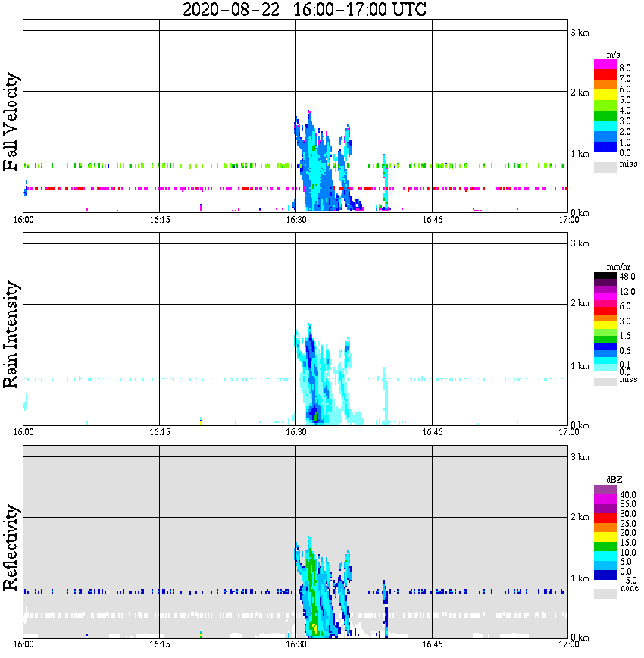Click the "40.0" value in the dBZ legend
The image size is (644, 658).
(x=629, y=495)
